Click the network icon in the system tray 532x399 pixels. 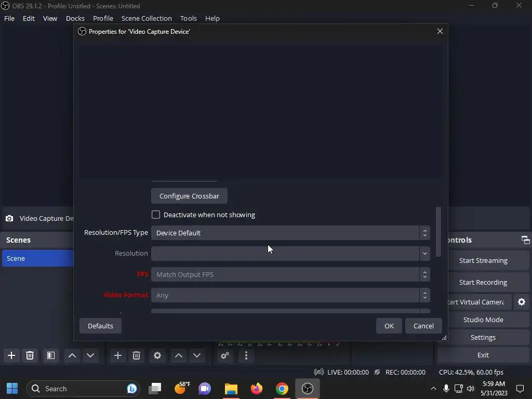pyautogui.click(x=458, y=389)
